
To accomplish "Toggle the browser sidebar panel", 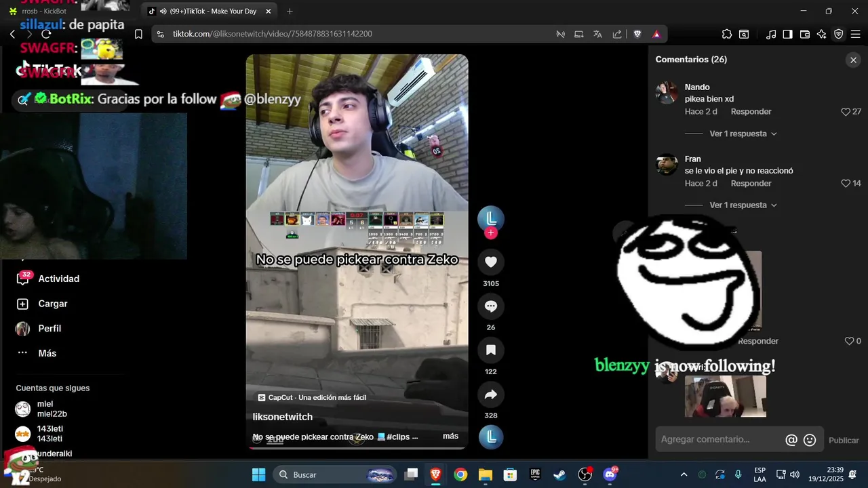I will pos(787,34).
